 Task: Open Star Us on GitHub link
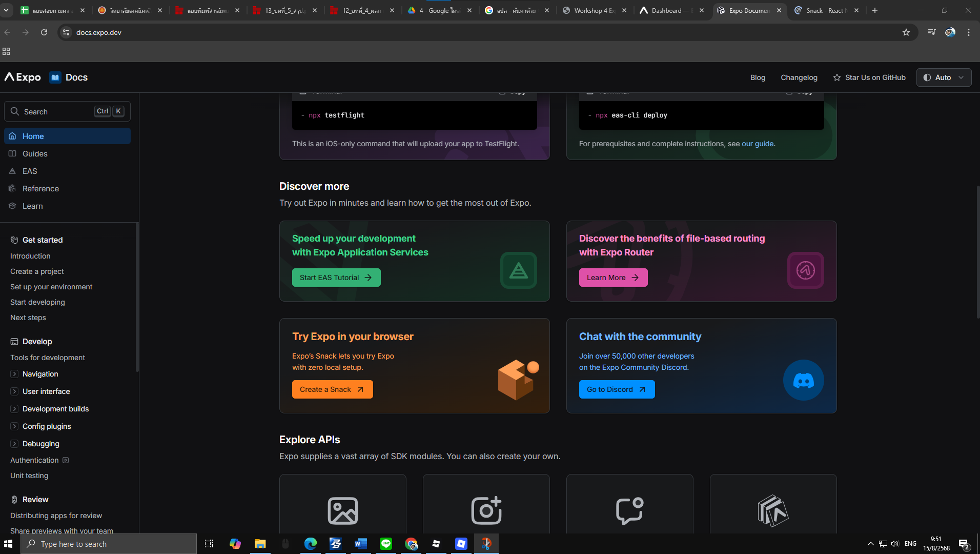pyautogui.click(x=869, y=77)
